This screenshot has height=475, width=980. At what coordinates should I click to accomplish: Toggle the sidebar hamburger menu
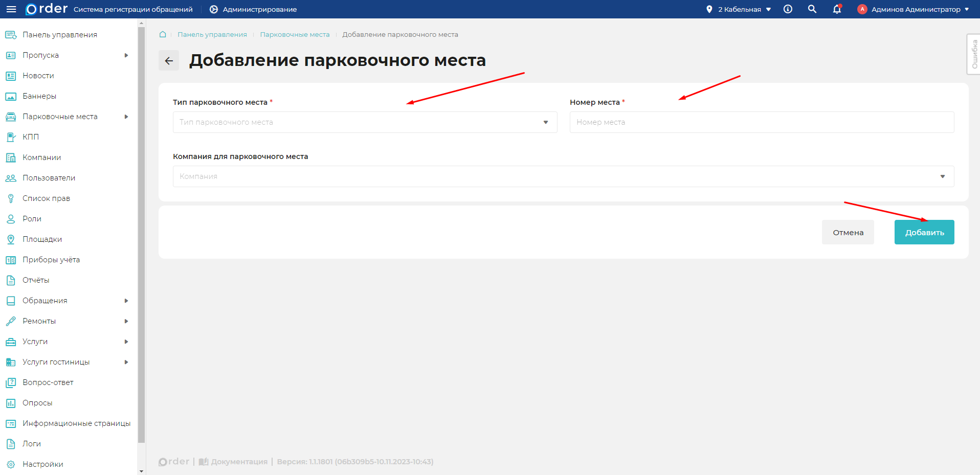click(11, 9)
